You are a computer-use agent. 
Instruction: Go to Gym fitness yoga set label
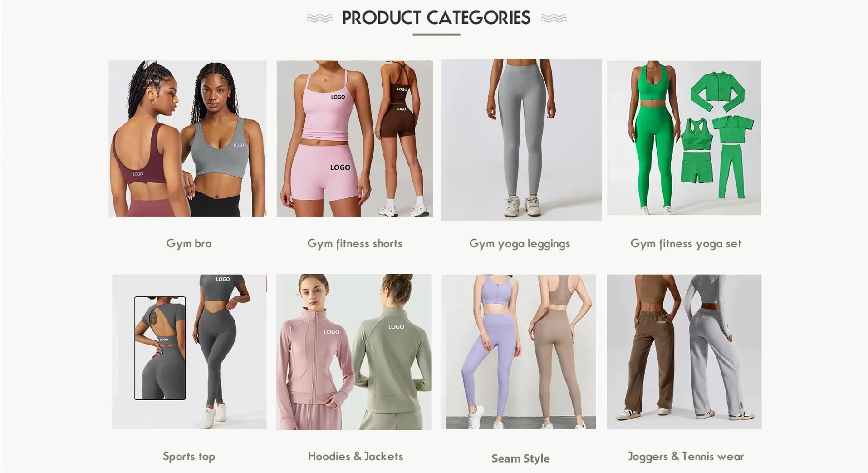click(686, 244)
